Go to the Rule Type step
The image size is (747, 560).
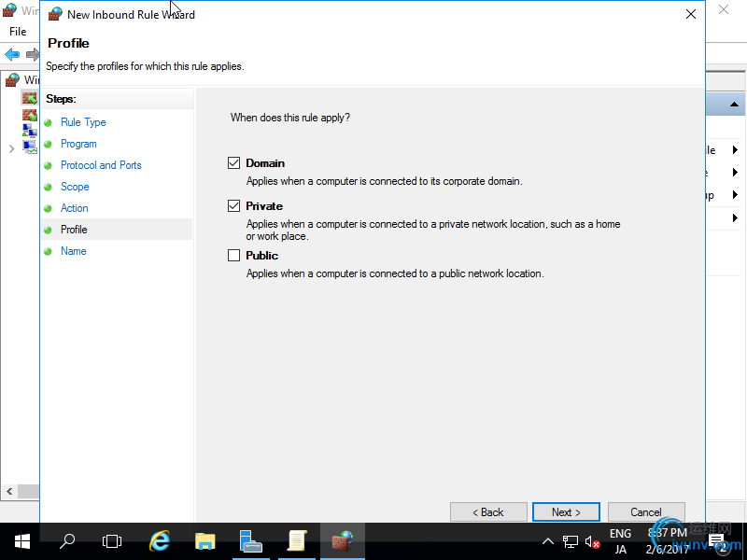point(83,122)
